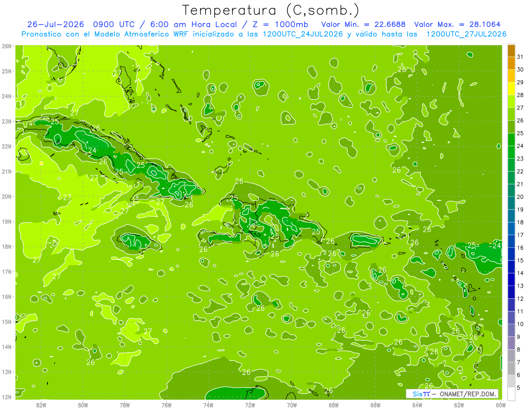Click the "19N" latitude axis label
Screen dimensions: 532x411
7,222
